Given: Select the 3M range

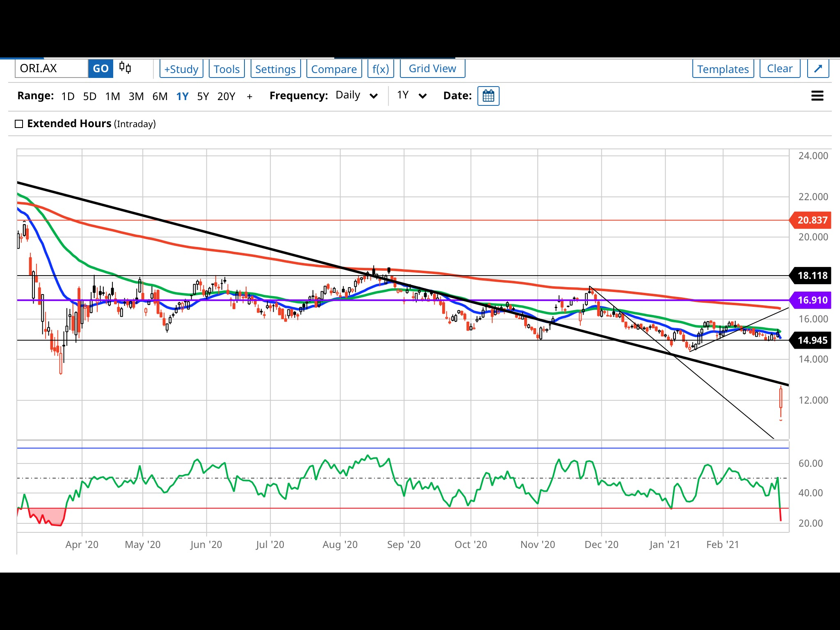Looking at the screenshot, I should 136,96.
